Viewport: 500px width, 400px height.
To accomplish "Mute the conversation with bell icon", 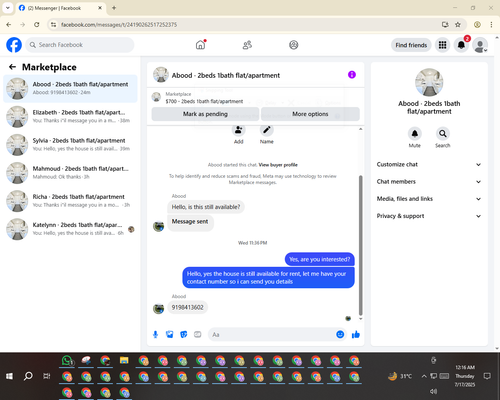I will click(415, 134).
